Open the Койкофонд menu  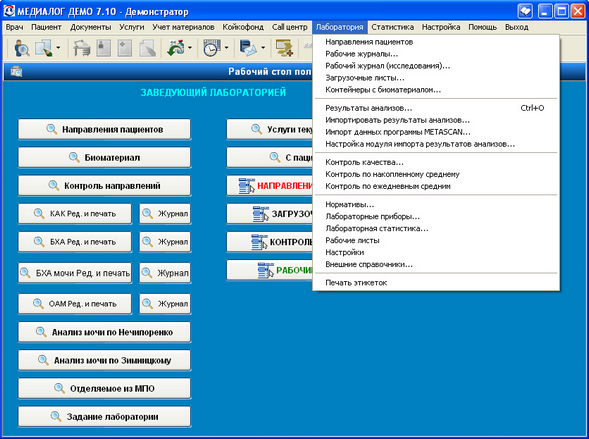point(243,27)
